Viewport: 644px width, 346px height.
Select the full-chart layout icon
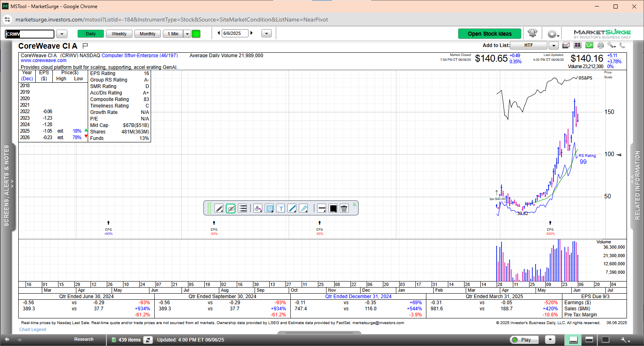point(605,340)
